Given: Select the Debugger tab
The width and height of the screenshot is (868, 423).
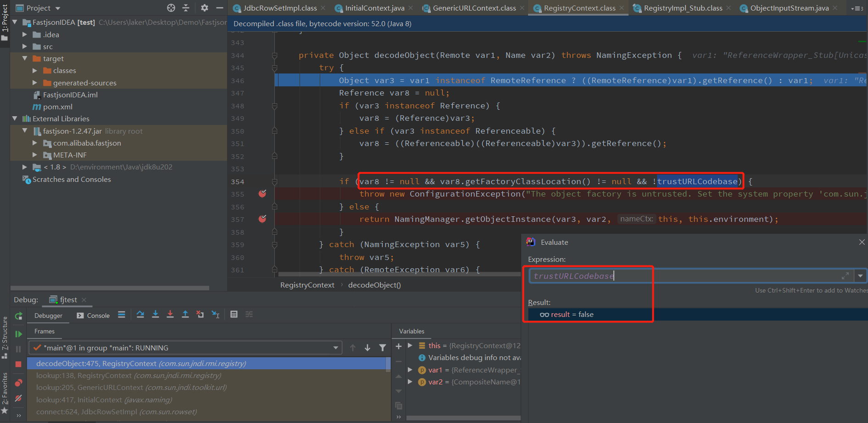Looking at the screenshot, I should [x=48, y=316].
